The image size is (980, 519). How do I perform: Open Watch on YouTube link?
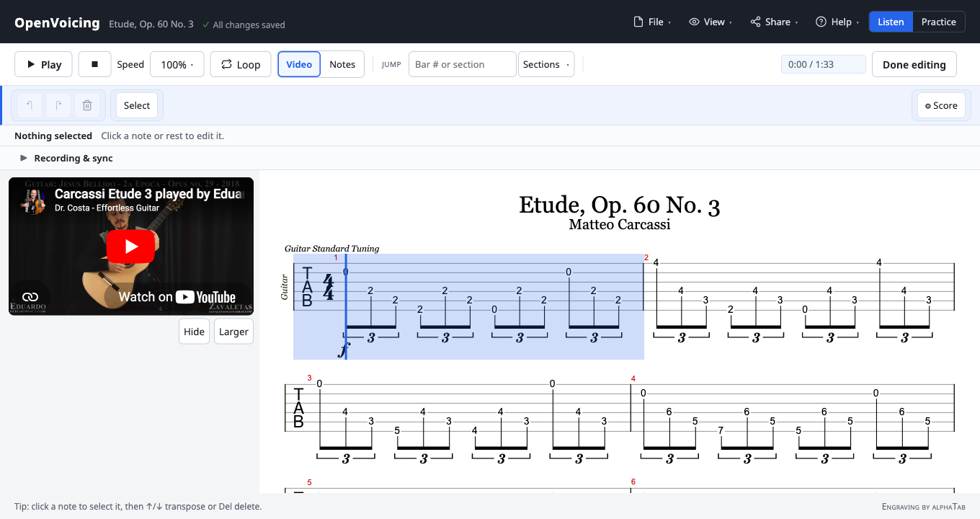click(177, 297)
